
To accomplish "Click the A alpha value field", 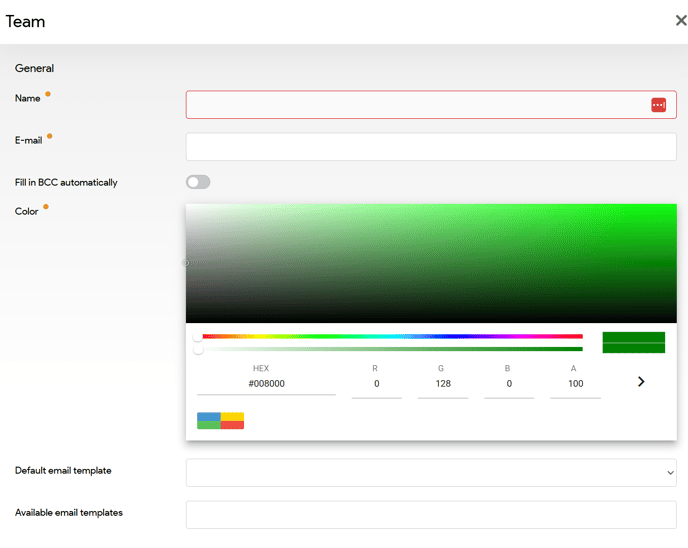I will pyautogui.click(x=575, y=384).
